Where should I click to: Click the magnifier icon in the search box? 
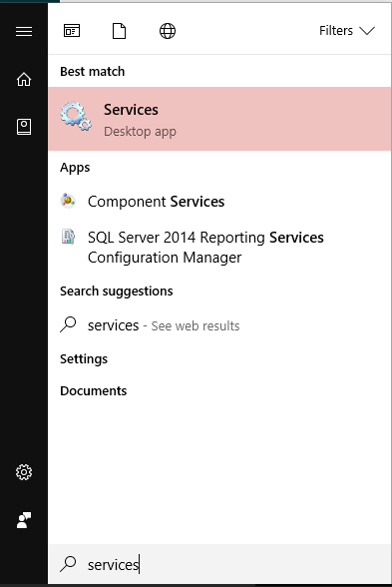click(68, 564)
